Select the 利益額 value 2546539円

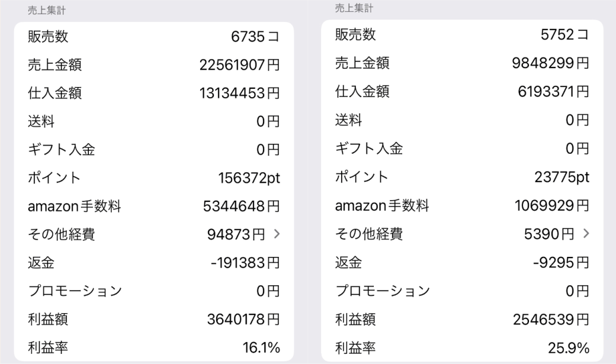point(551,320)
